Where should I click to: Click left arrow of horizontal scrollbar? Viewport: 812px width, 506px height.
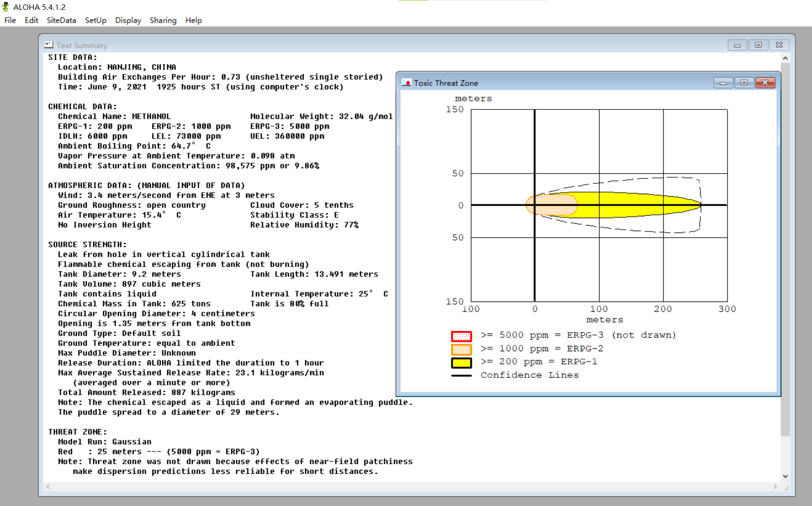(x=48, y=487)
